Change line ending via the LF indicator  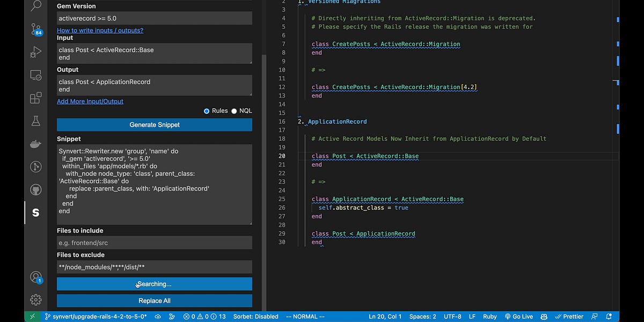click(472, 316)
